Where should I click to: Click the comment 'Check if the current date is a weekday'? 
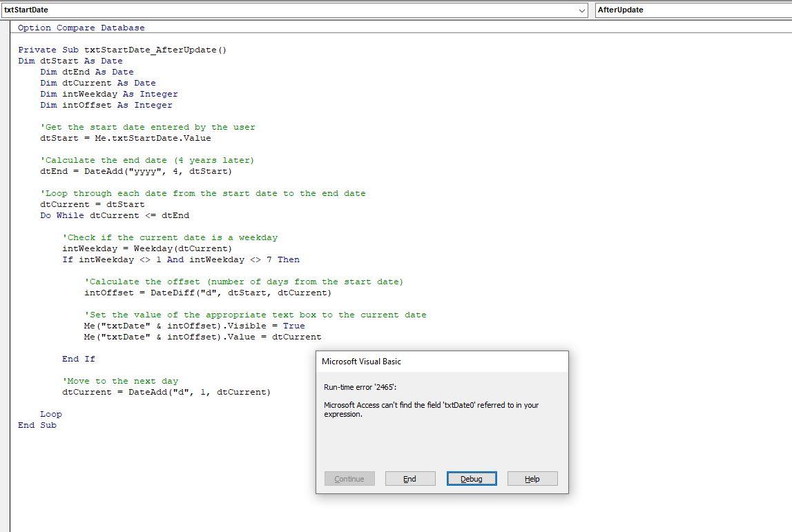[170, 238]
